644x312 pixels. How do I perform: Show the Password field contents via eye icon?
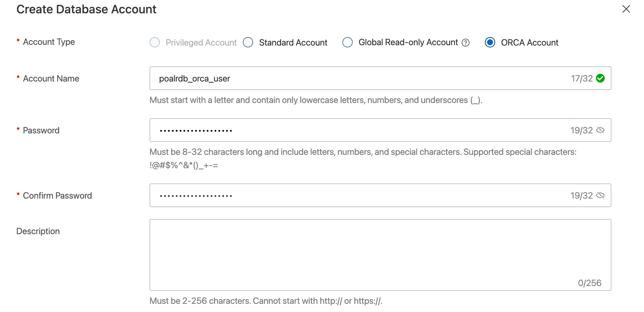pyautogui.click(x=600, y=130)
